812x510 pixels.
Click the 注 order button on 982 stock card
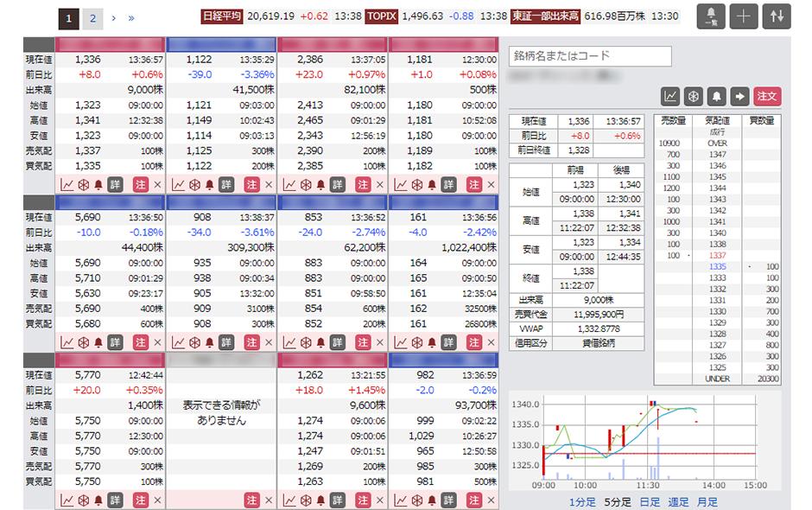(x=474, y=500)
